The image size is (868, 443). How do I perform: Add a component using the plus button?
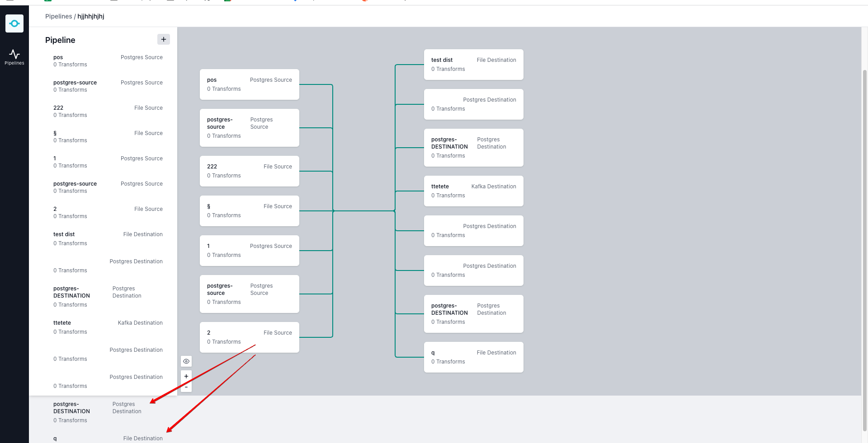pyautogui.click(x=163, y=39)
